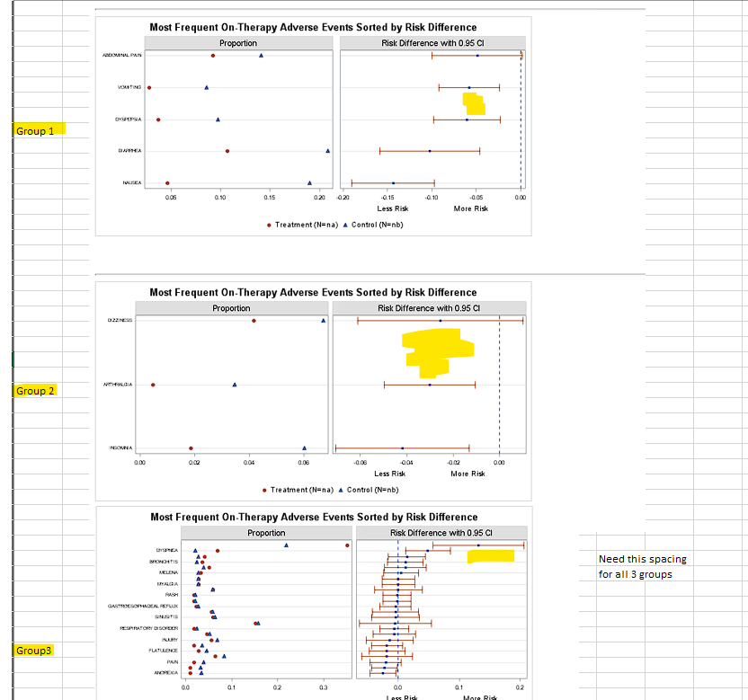Select the large yellow highlight on Group 2 chart

[x=436, y=346]
